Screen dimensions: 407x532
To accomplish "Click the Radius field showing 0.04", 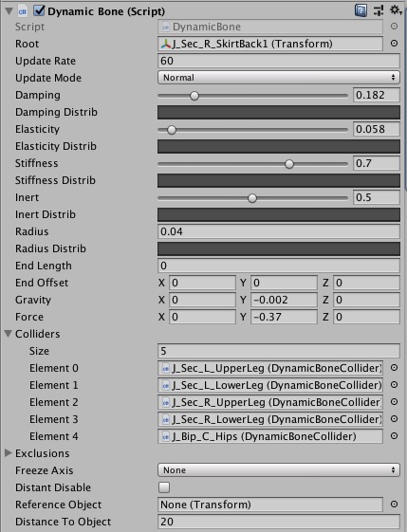I will [279, 231].
